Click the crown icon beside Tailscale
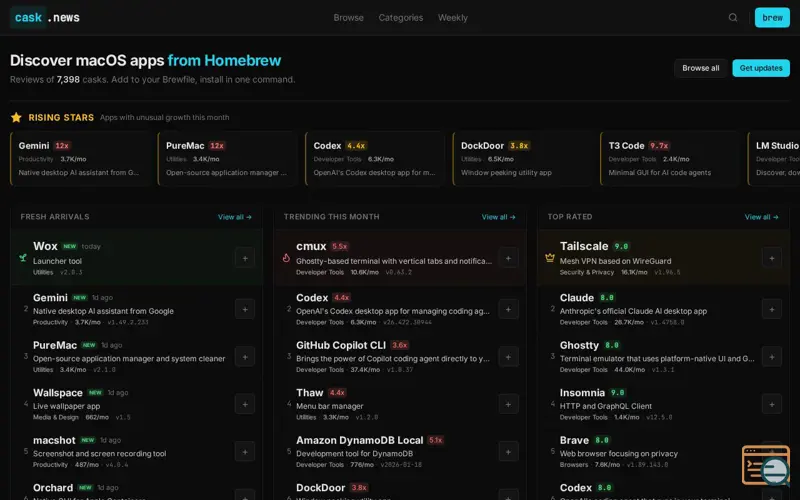Viewport: 800px width, 500px height. click(549, 258)
